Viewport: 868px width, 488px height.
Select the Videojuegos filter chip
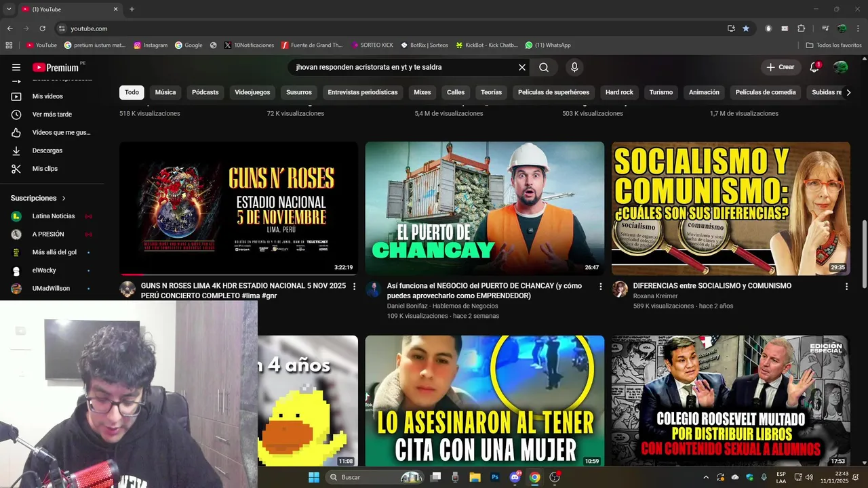(252, 92)
